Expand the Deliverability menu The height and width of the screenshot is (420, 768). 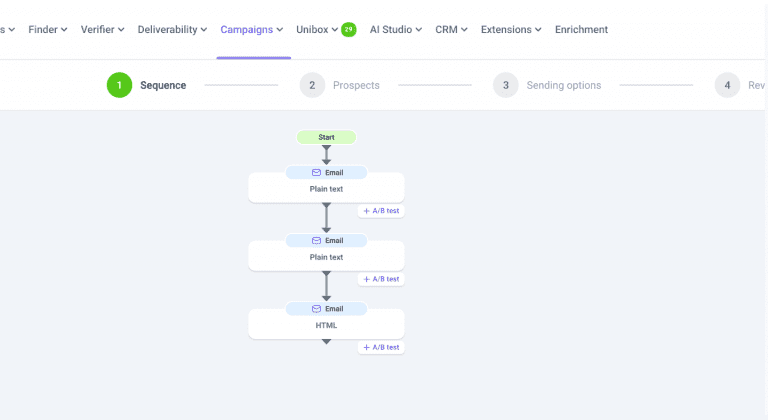click(x=172, y=29)
